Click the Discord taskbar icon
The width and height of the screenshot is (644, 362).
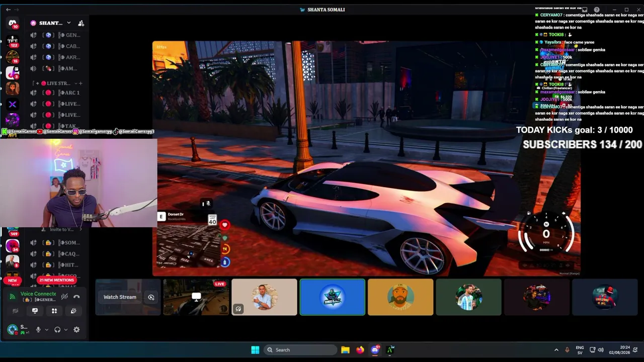[x=375, y=350]
